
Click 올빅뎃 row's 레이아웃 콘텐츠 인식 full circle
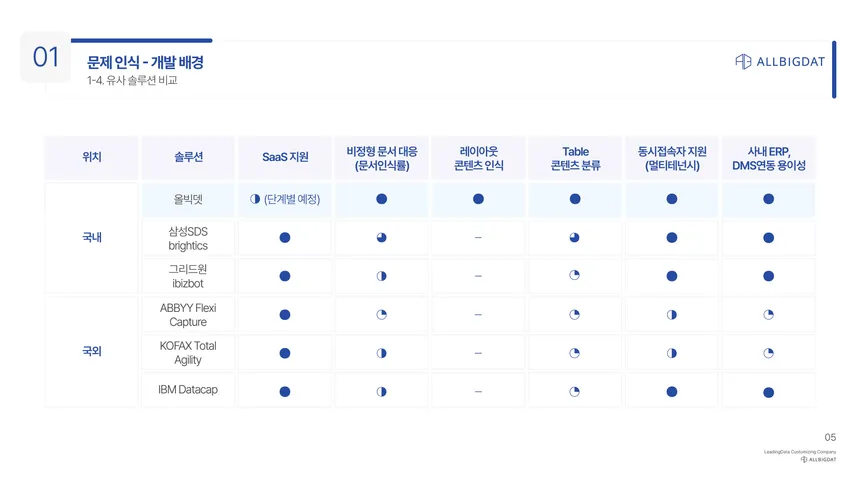[x=478, y=199]
